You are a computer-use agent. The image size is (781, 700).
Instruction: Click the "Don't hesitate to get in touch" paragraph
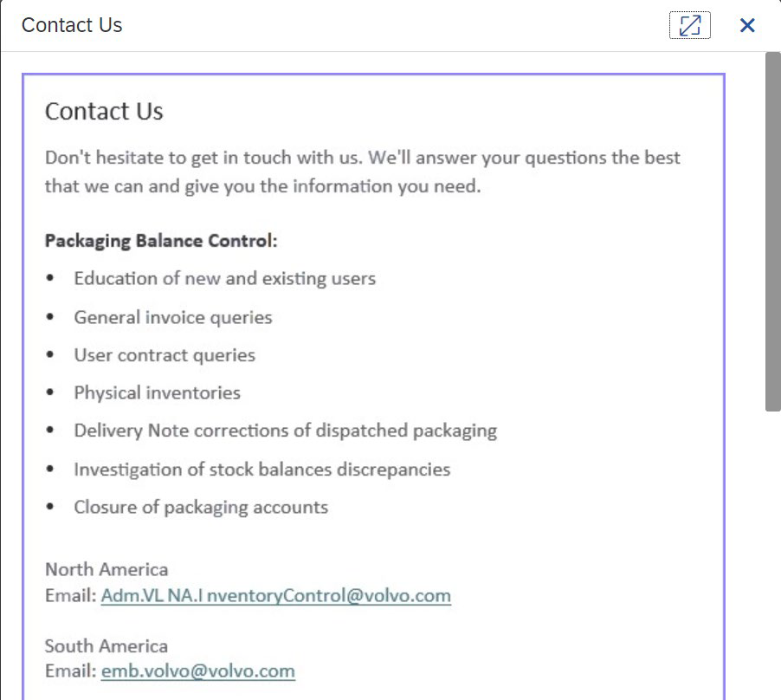tap(362, 172)
